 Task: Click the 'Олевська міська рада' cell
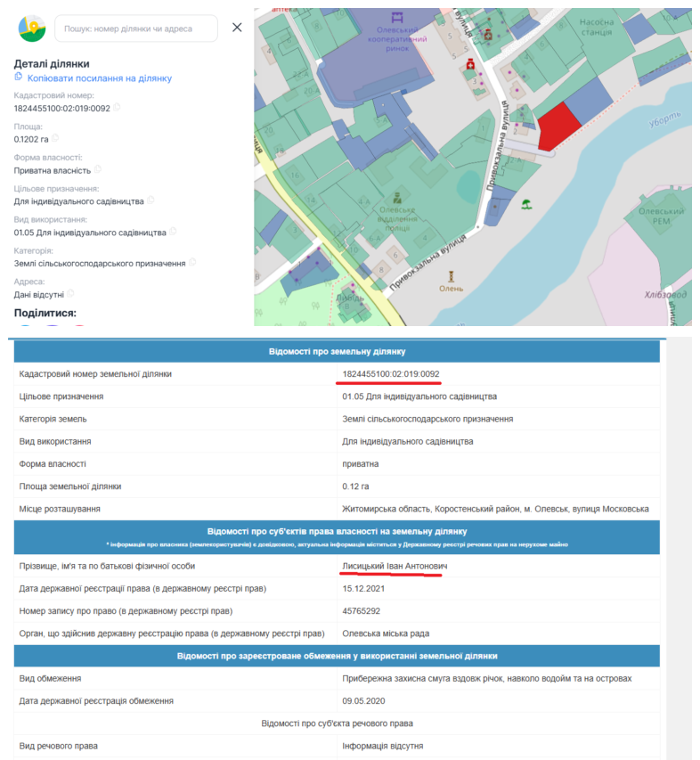click(x=386, y=633)
